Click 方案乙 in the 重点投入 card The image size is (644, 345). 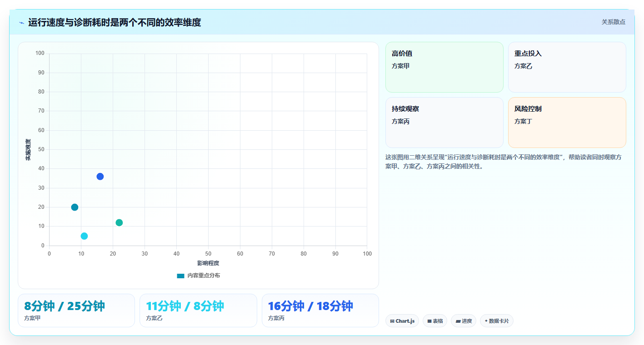pos(523,66)
